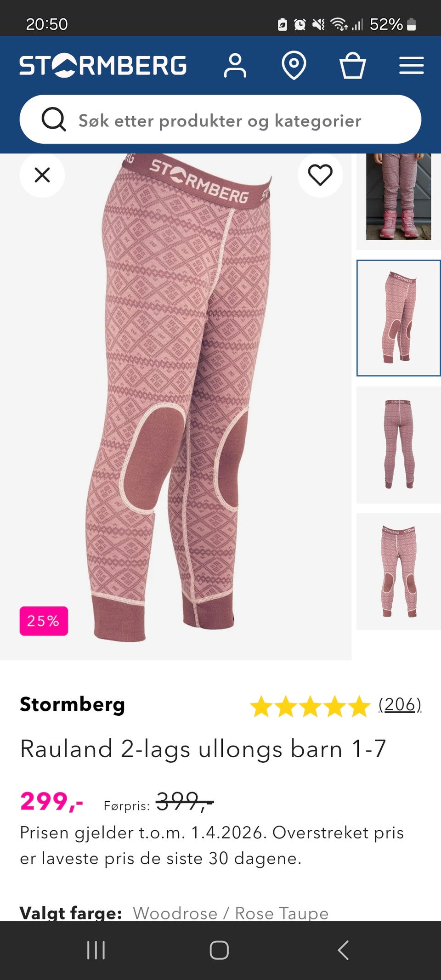Tap the search magnifier icon
441x980 pixels.
click(x=54, y=119)
